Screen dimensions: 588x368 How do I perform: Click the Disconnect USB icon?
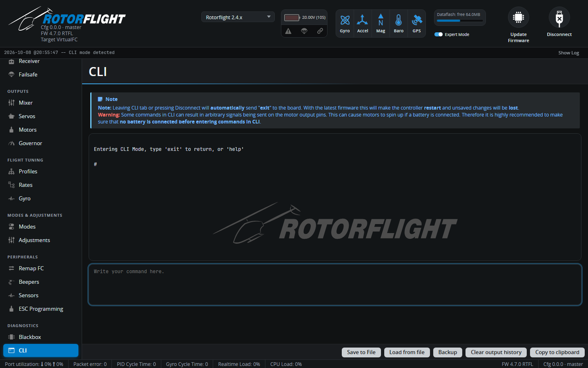click(559, 17)
